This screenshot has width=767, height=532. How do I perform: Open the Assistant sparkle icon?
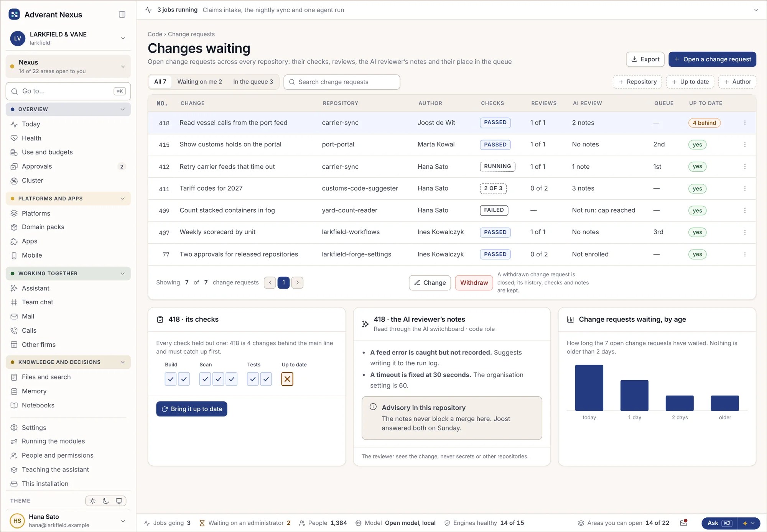click(x=14, y=288)
